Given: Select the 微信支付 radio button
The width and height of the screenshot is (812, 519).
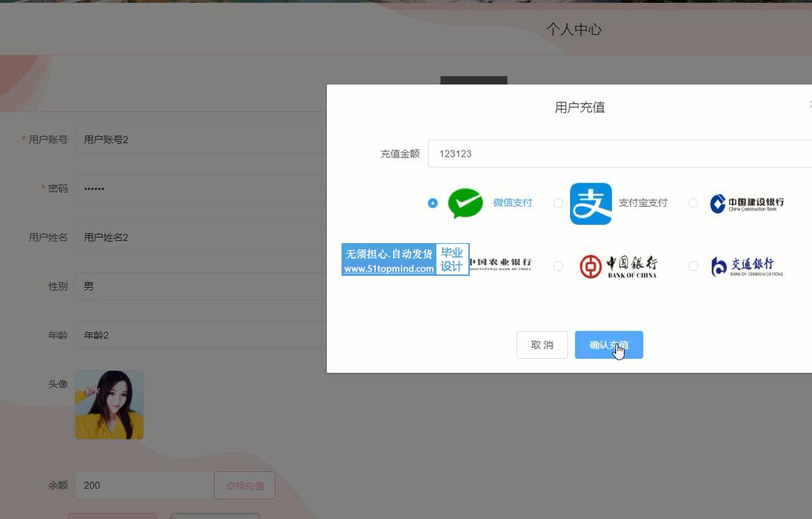Looking at the screenshot, I should [x=433, y=203].
